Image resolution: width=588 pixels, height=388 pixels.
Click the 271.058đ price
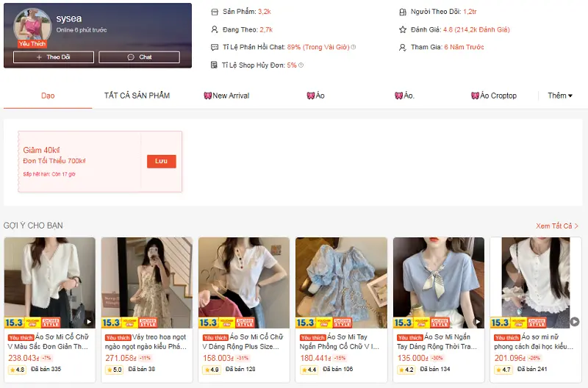pyautogui.click(x=121, y=359)
